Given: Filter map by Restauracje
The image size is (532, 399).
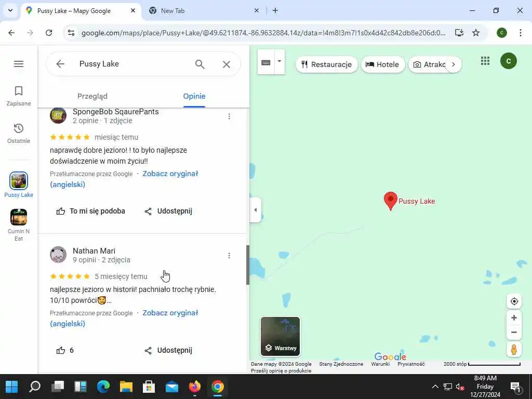Looking at the screenshot, I should coord(327,64).
